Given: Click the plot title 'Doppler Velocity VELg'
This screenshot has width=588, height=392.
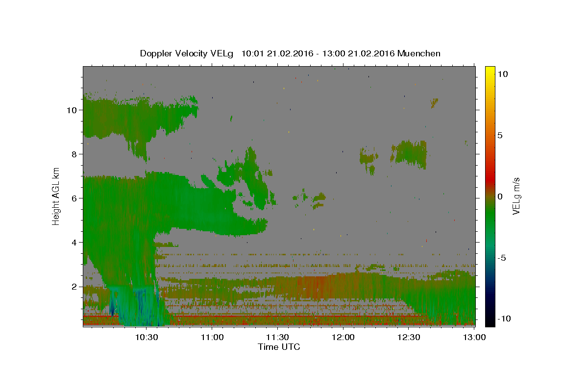Looking at the screenshot, I should tap(188, 53).
